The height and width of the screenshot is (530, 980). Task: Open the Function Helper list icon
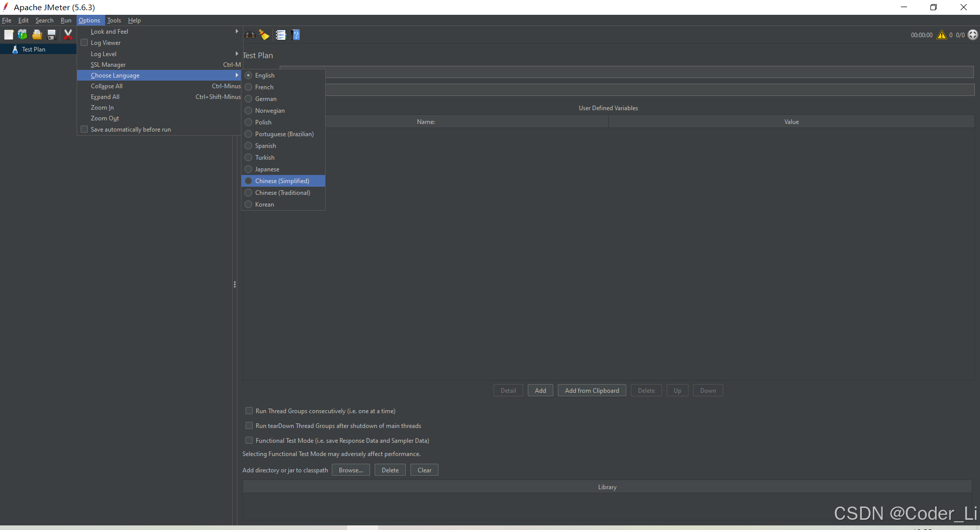tap(281, 35)
